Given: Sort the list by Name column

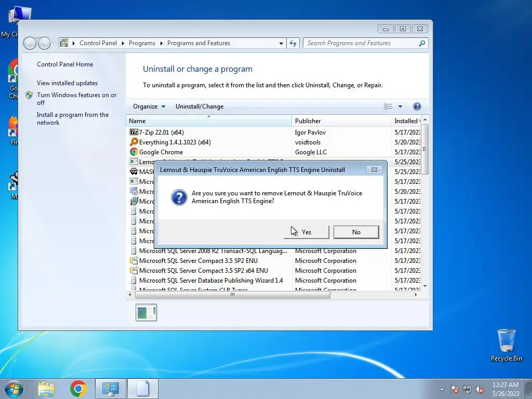Looking at the screenshot, I should 209,121.
